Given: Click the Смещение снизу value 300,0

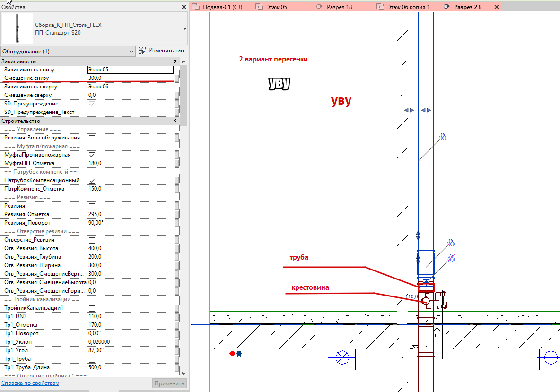Looking at the screenshot, I should coord(131,78).
